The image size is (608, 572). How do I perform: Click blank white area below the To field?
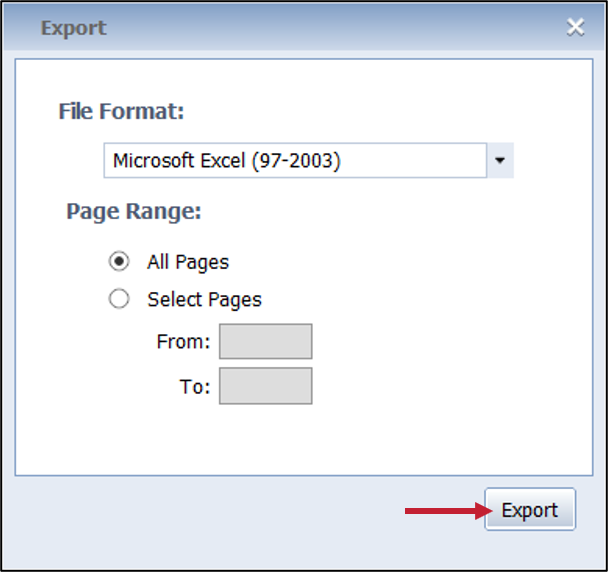pyautogui.click(x=300, y=440)
